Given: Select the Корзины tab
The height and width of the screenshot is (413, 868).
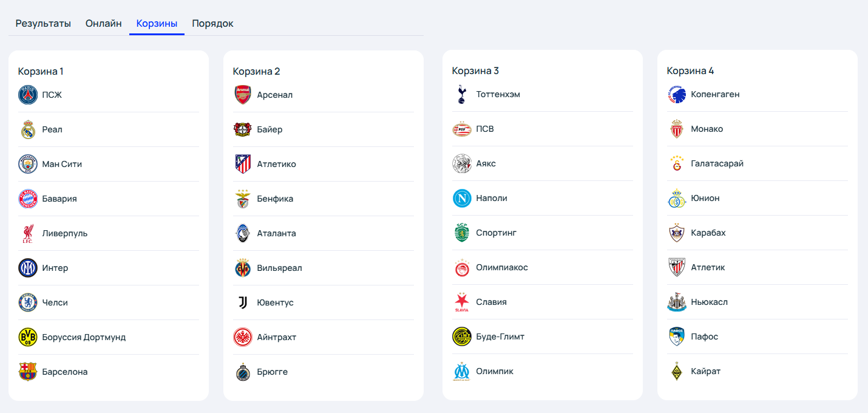Looking at the screenshot, I should tap(157, 24).
